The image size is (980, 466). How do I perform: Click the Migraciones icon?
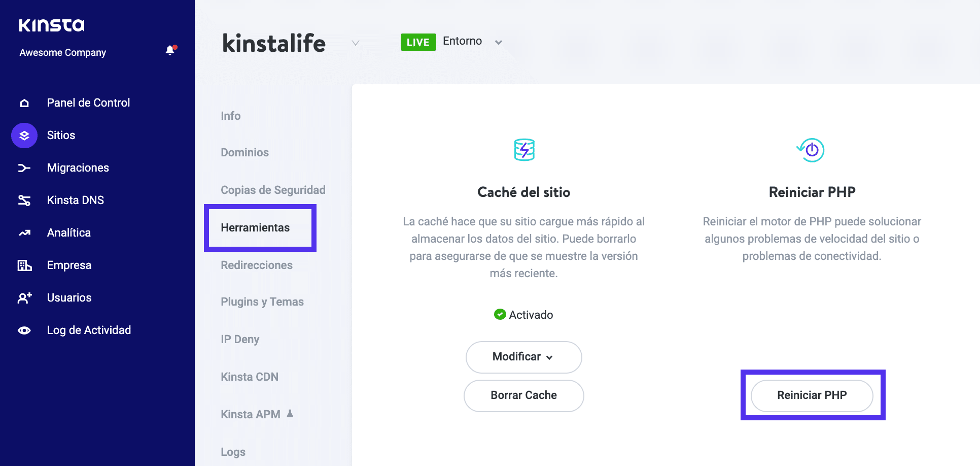pos(24,168)
